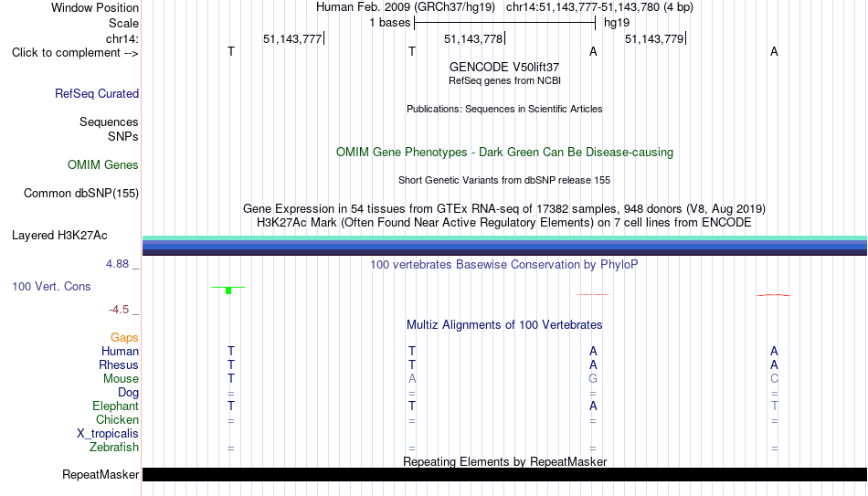
Task: Click the Dog species label
Action: click(128, 393)
